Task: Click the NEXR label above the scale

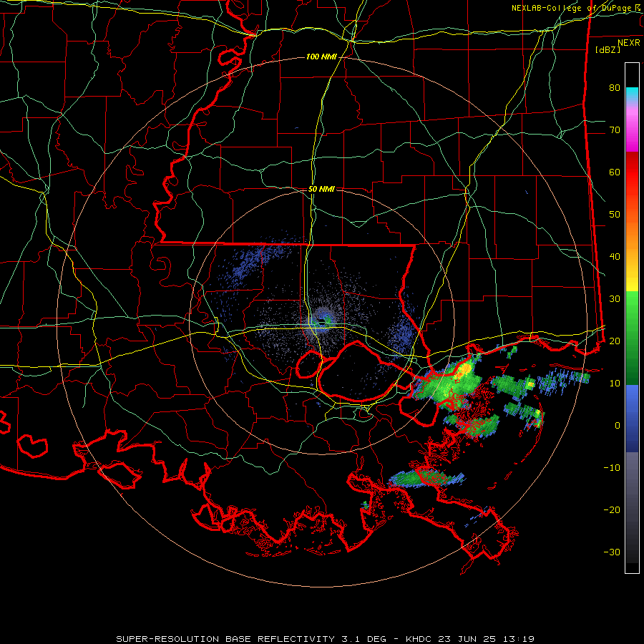Action: 629,43
